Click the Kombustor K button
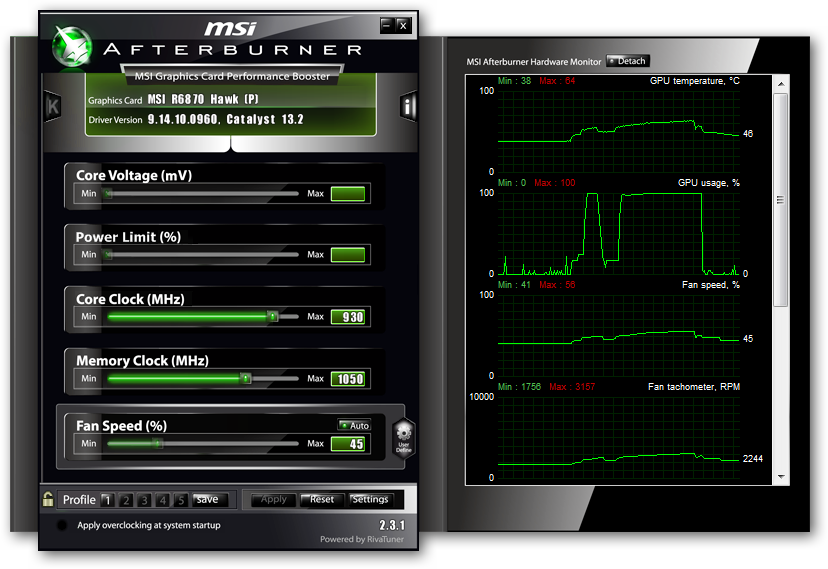 53,107
